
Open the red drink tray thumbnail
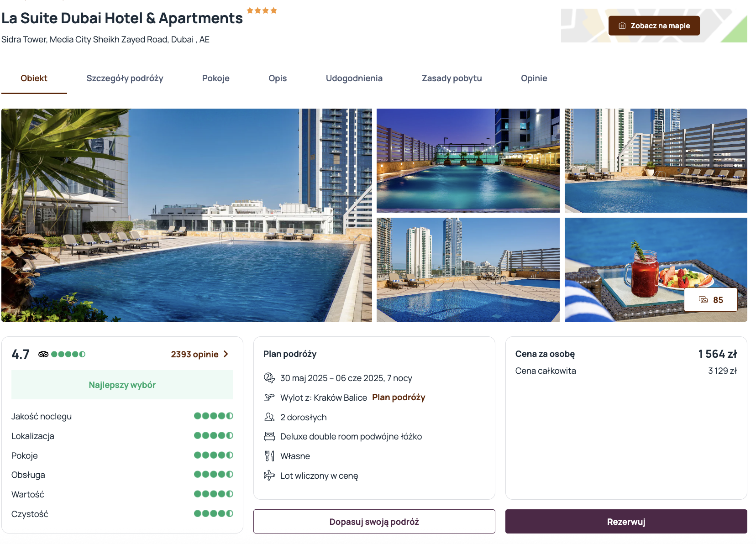[x=656, y=270]
